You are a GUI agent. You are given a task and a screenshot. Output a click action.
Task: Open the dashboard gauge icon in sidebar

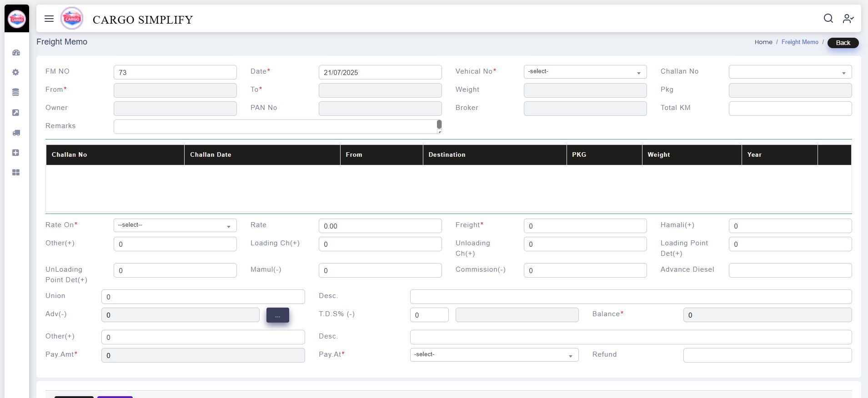[16, 53]
